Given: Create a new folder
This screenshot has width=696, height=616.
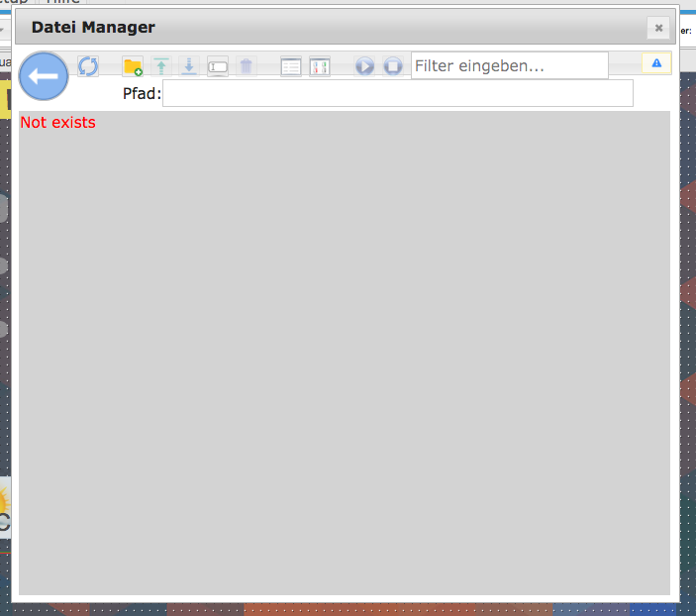Looking at the screenshot, I should [x=133, y=66].
